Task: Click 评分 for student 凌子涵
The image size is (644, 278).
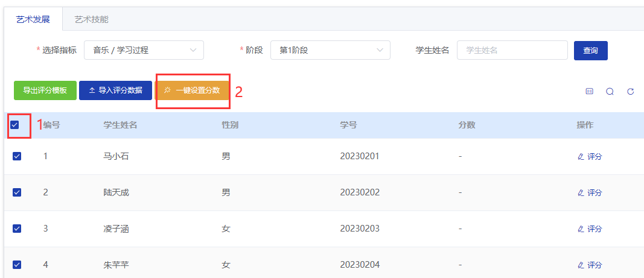Action: [x=590, y=229]
